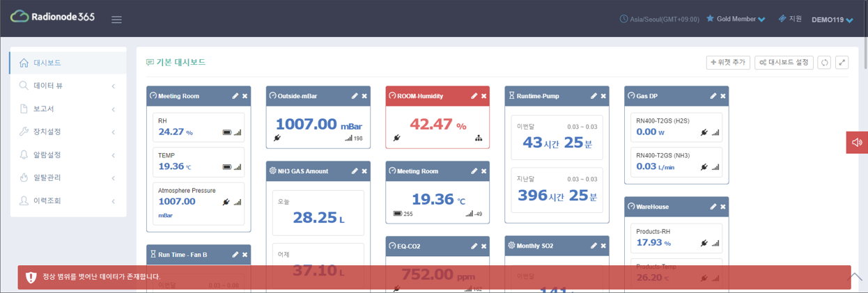Expand dashboard to fullscreen
868x293 pixels.
pos(842,63)
